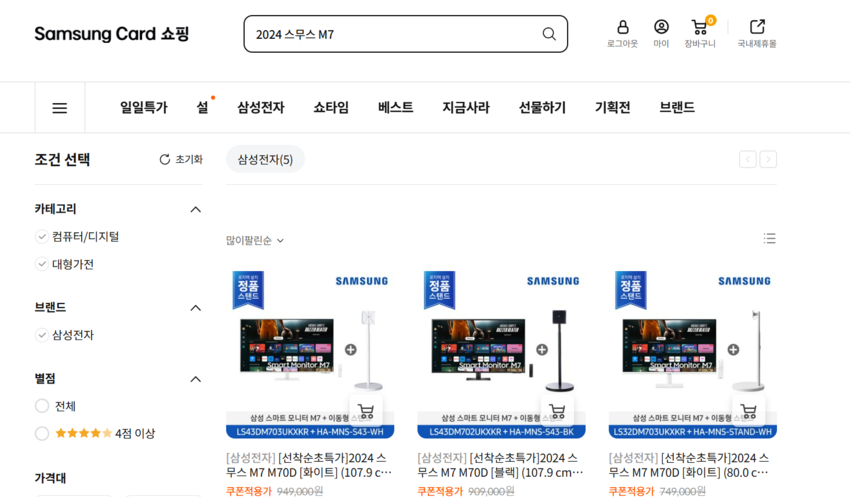
Task: Collapse the 브랜드 filter section
Action: pos(196,308)
